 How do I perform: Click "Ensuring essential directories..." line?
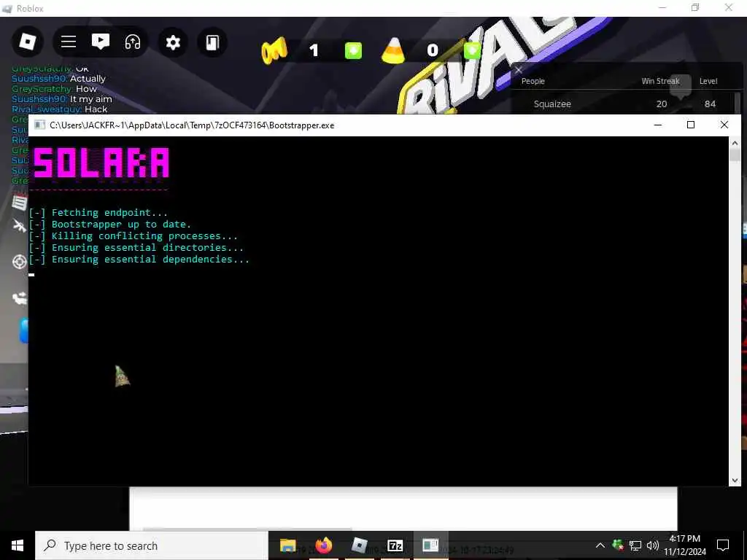[136, 248]
